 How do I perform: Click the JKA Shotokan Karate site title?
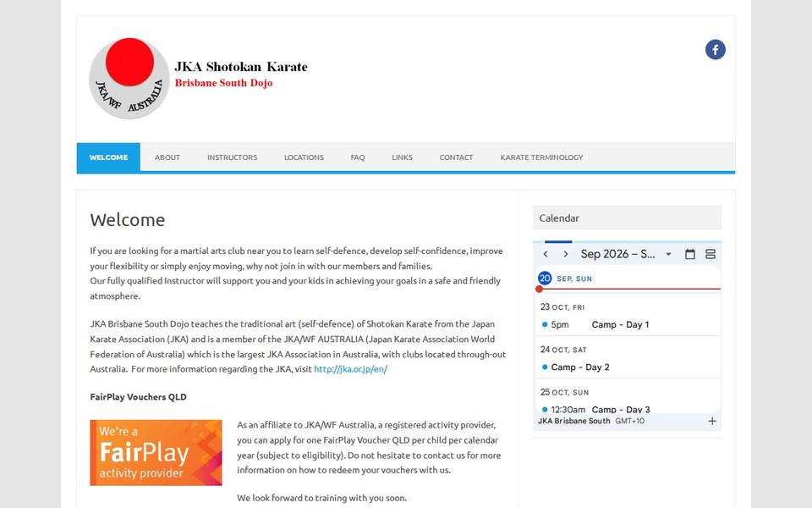[241, 67]
